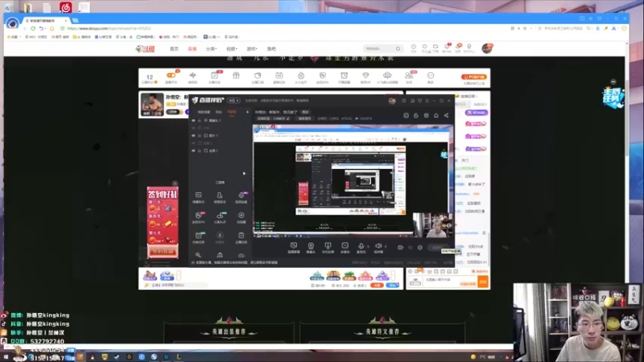Open the task checklist icon in streamer toolbar
This screenshot has height=362, width=644.
click(214, 76)
